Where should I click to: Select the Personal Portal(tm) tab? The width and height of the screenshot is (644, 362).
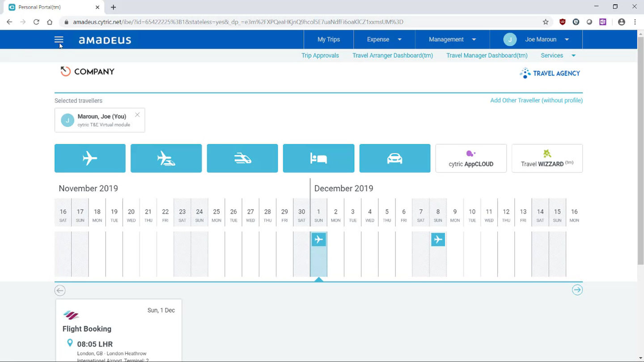click(x=54, y=7)
